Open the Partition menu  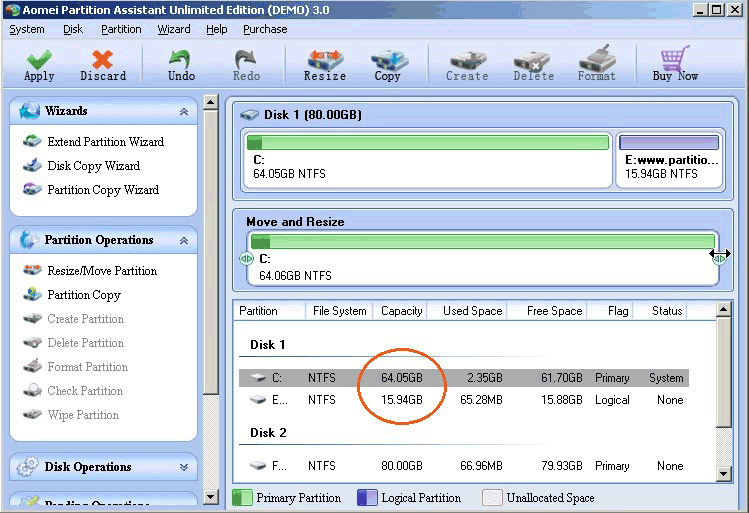(x=121, y=29)
